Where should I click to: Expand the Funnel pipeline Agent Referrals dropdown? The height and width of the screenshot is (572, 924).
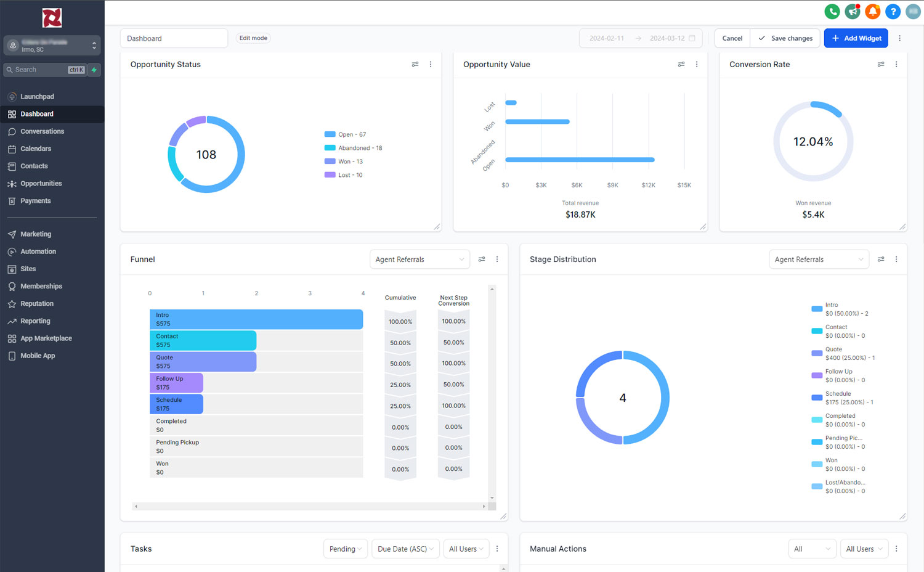(x=419, y=259)
